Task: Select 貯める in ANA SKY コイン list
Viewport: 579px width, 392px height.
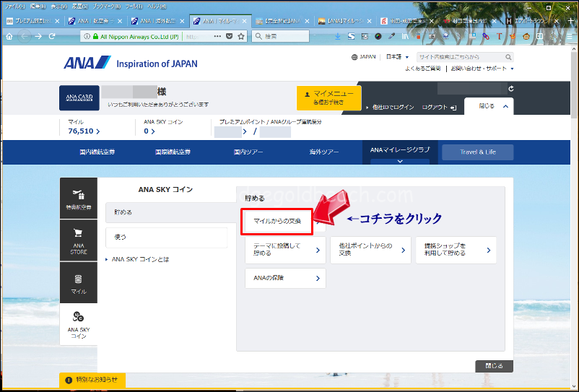Action: [171, 212]
